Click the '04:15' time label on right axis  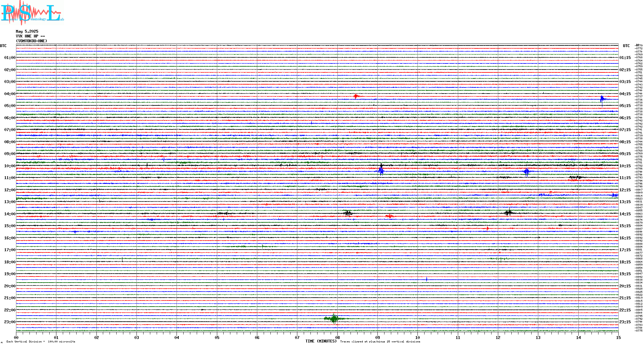click(625, 94)
